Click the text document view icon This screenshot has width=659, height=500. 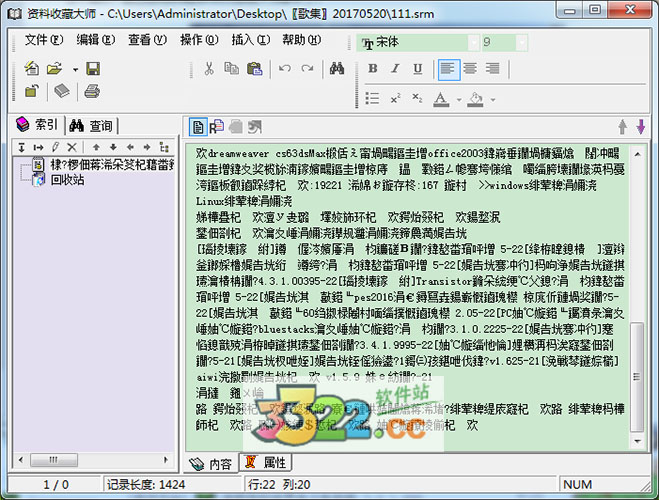[198, 127]
